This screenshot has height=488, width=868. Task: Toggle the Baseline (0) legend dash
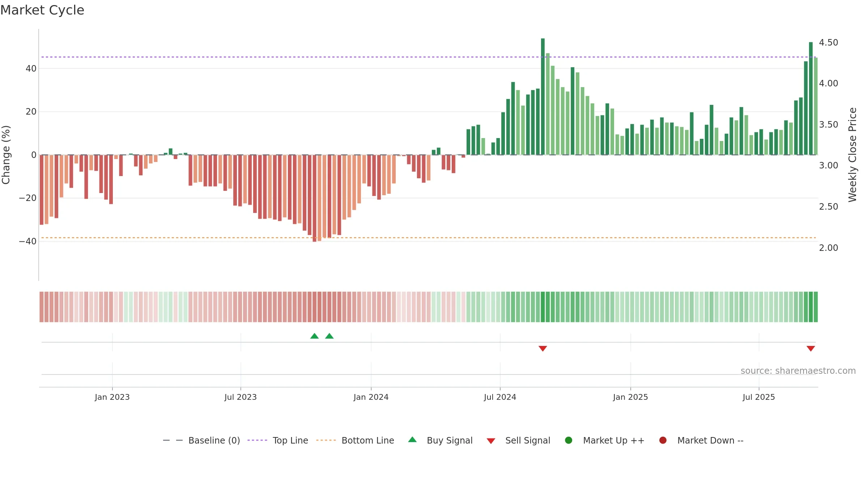(173, 440)
